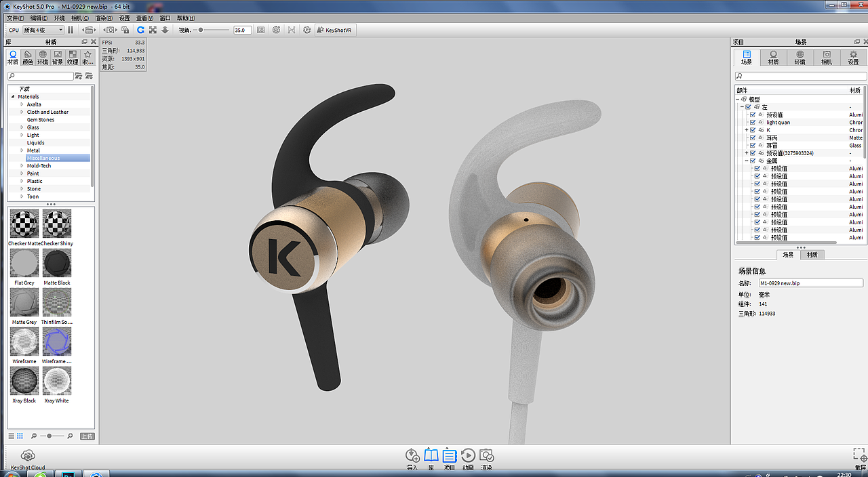Click the scene name field M1-0929 new.bip

point(811,283)
